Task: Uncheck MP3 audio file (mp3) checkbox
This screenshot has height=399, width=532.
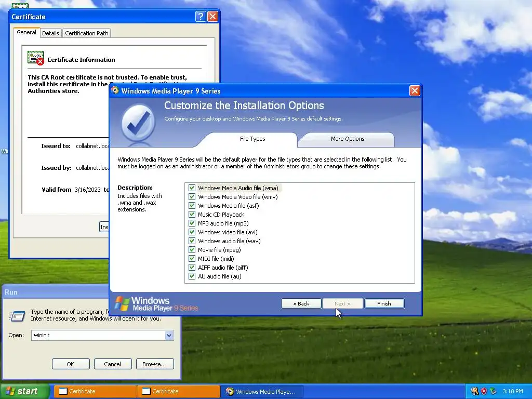Action: pos(192,223)
